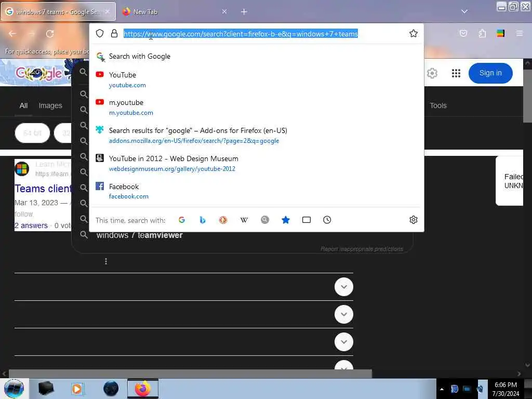Search bookmarks using the blue star icon

286,220
